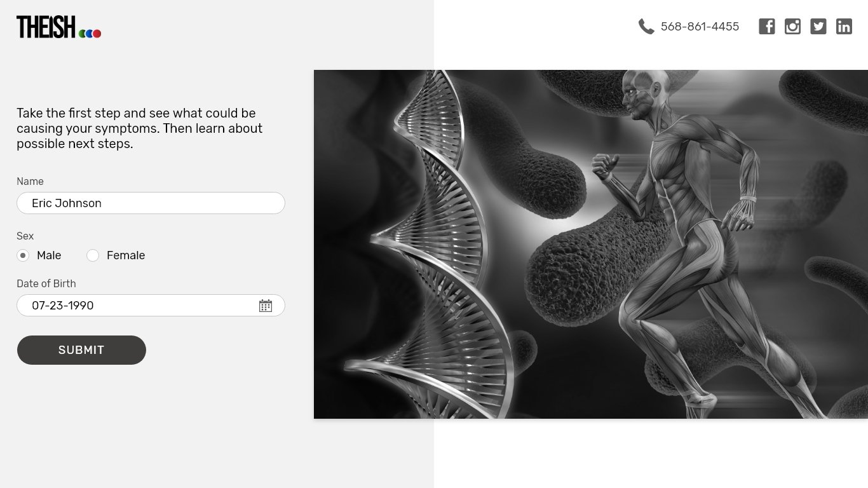This screenshot has height=488, width=868.
Task: Click the green dot in the logo
Action: 82,34
